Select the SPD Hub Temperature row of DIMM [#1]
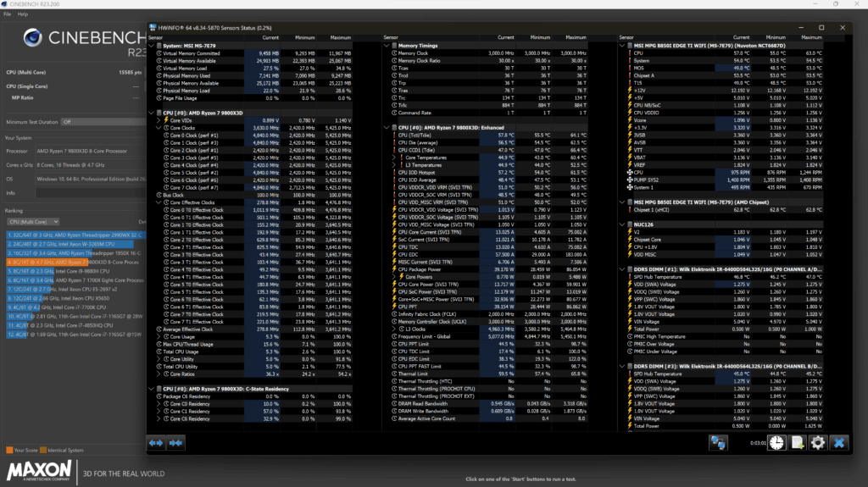The image size is (868, 487). click(724, 277)
